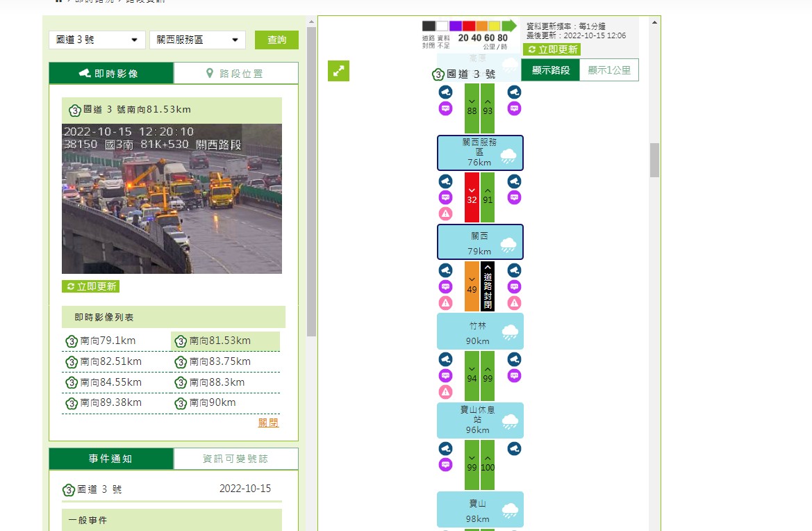Image resolution: width=812 pixels, height=531 pixels.
Task: Open the 資訊可變號誌 tab
Action: [236, 459]
